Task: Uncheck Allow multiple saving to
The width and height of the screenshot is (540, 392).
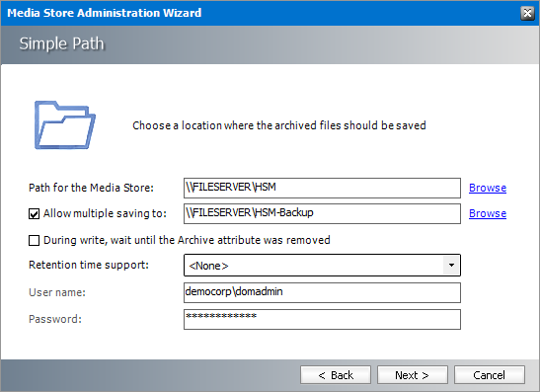Action: [34, 213]
